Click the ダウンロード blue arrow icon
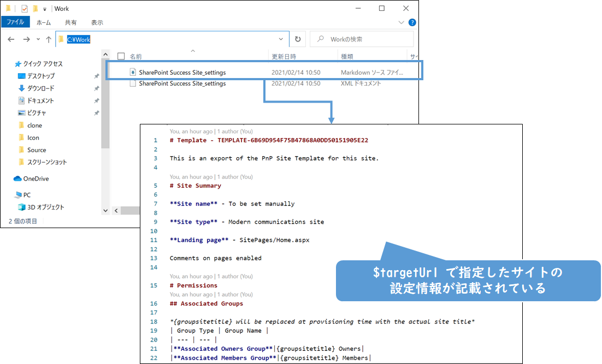The width and height of the screenshot is (602, 364). [x=21, y=88]
